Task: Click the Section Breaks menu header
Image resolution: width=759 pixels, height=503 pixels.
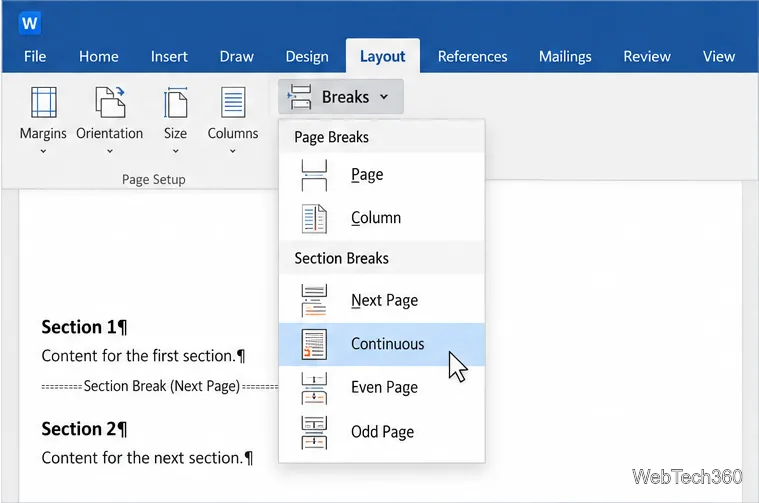Action: (342, 259)
